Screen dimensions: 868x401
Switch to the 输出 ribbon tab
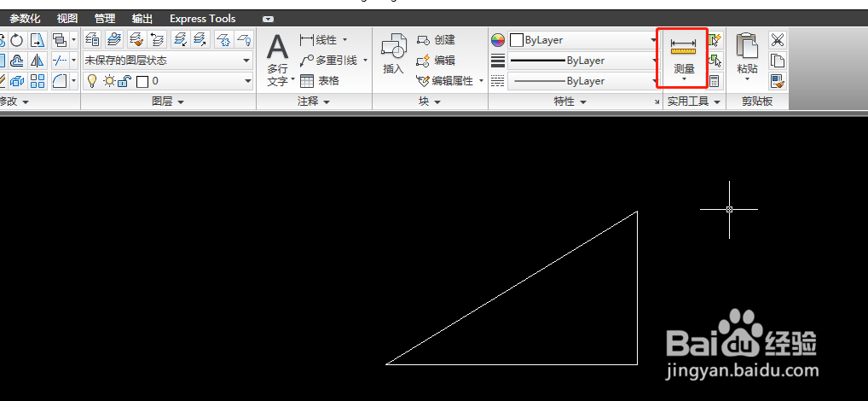coord(142,18)
